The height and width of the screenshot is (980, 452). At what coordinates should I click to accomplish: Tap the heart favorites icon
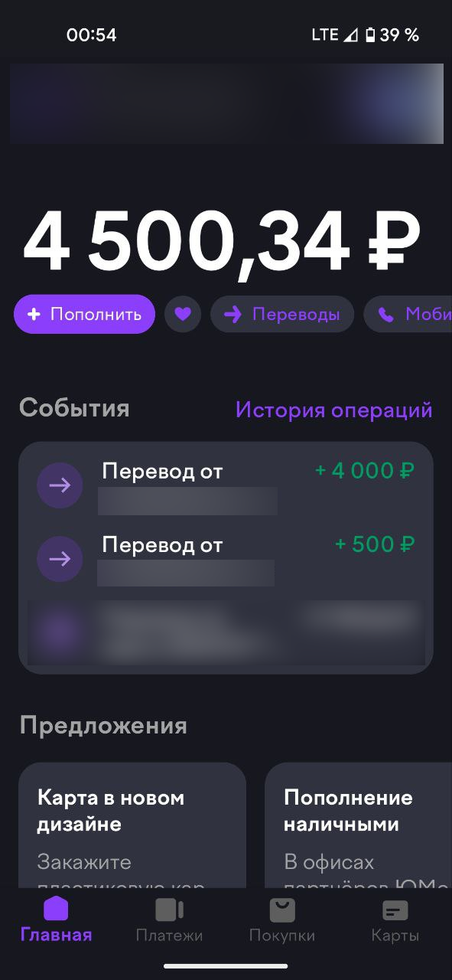click(182, 314)
